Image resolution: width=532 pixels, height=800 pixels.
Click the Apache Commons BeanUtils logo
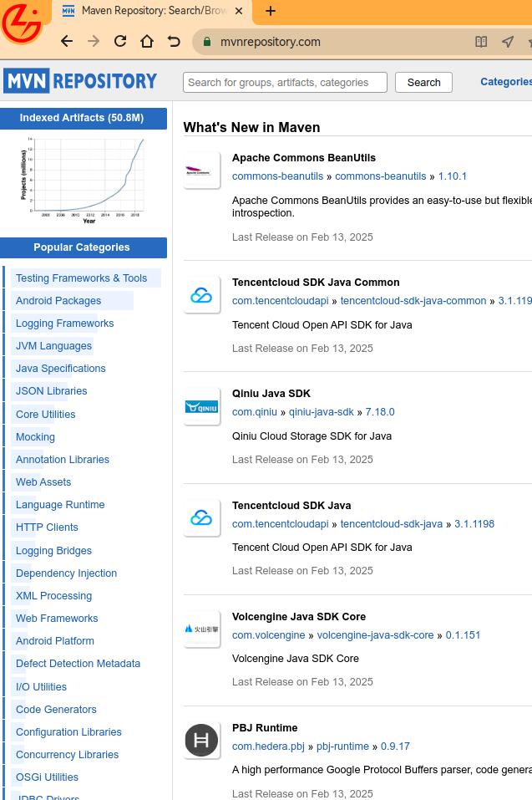pyautogui.click(x=201, y=171)
